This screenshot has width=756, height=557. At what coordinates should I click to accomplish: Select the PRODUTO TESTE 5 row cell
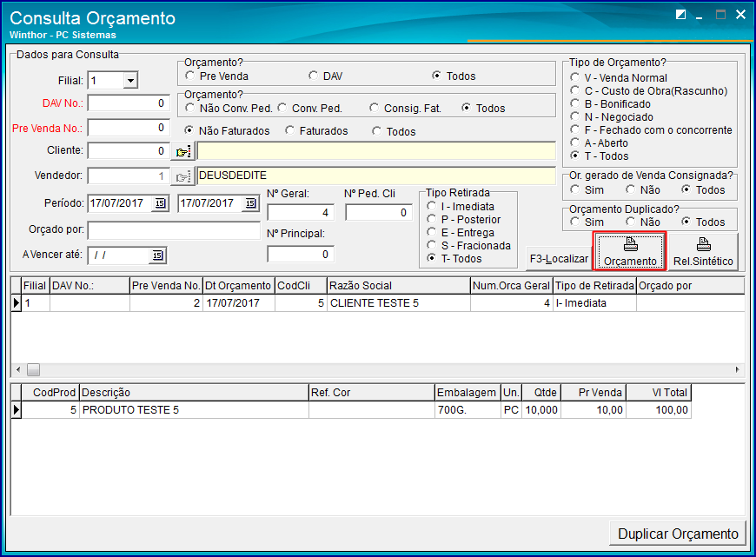pyautogui.click(x=194, y=410)
